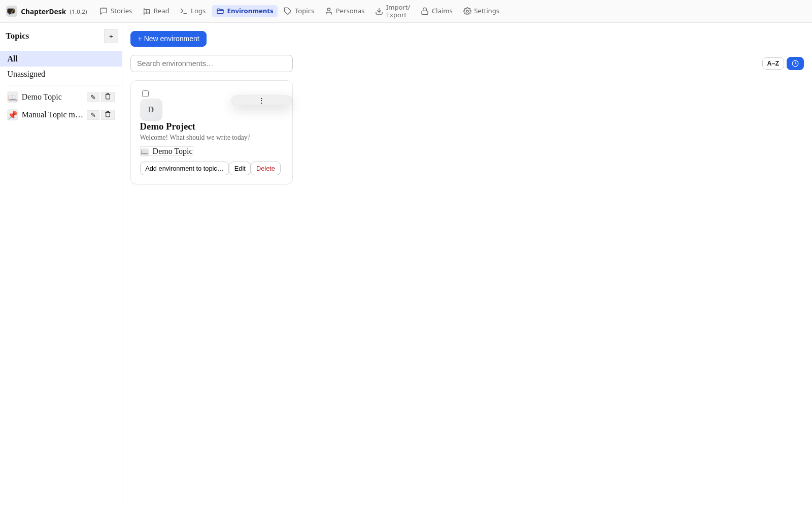Open the Stories tab
This screenshot has height=508, width=812.
coord(116,11)
